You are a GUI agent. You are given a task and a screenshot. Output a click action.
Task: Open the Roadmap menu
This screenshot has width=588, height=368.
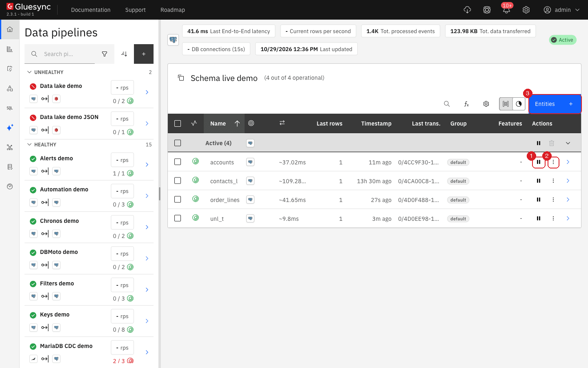173,10
